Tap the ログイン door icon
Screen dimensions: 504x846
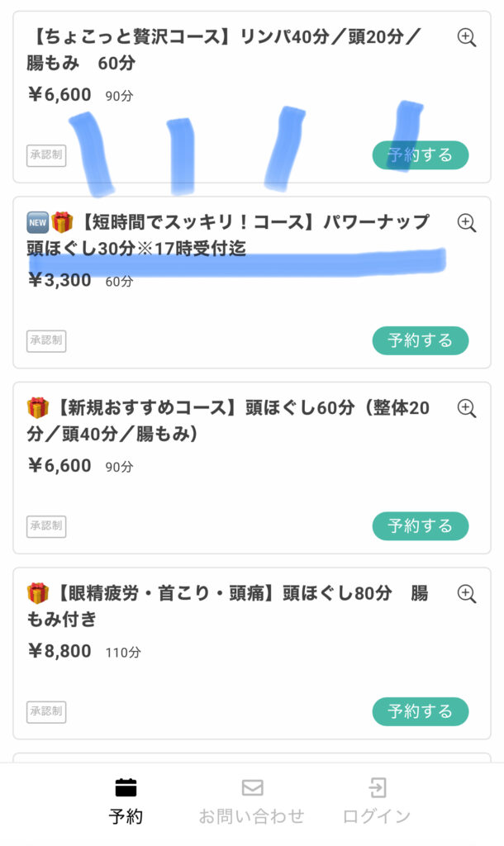click(x=377, y=787)
